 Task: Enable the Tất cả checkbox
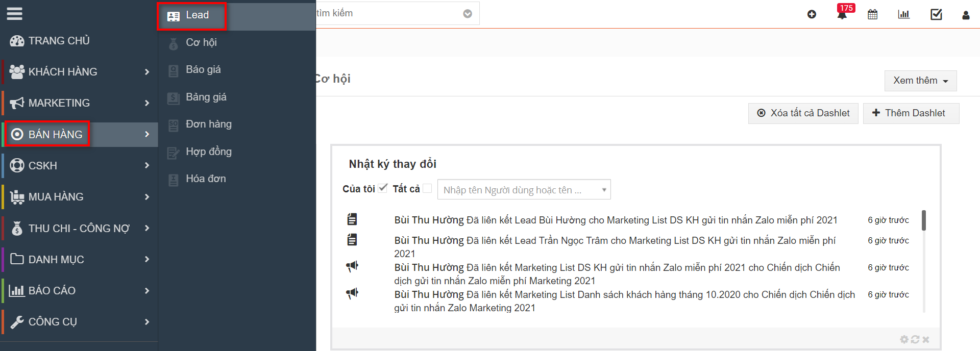pyautogui.click(x=427, y=188)
